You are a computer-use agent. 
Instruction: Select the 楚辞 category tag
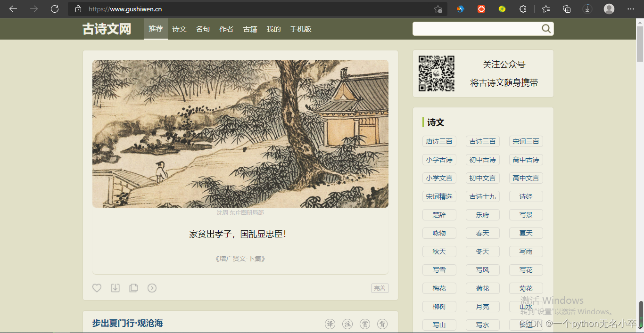439,215
